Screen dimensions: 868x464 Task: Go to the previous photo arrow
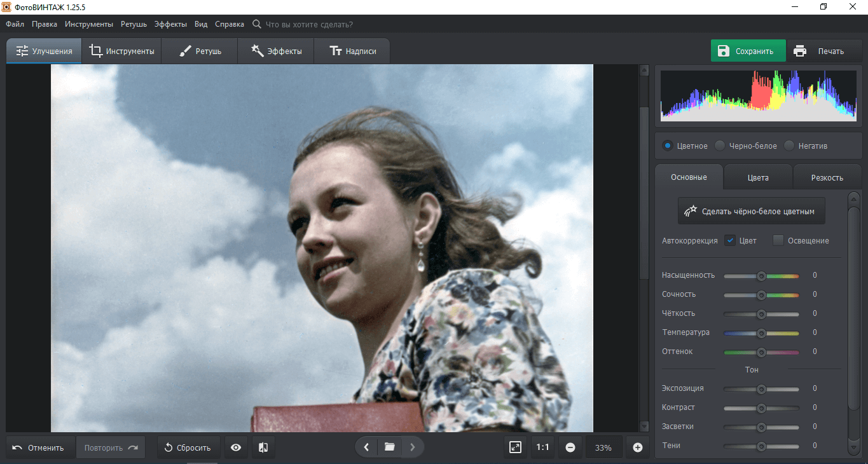pos(366,447)
